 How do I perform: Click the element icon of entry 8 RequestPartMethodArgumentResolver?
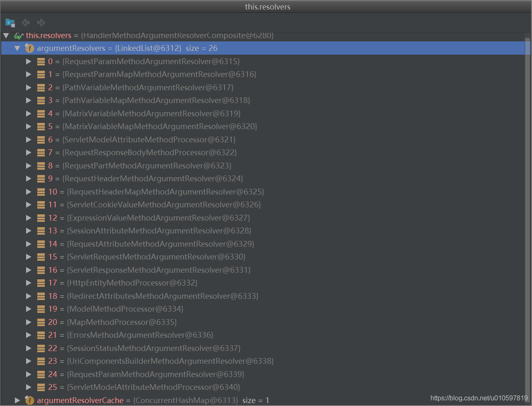[x=41, y=166]
